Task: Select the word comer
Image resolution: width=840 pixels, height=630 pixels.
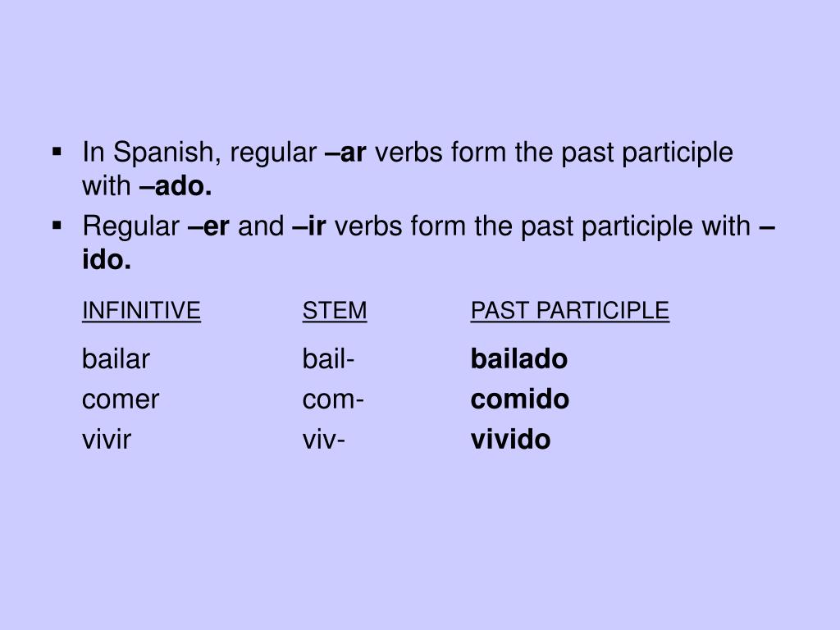Action: [x=121, y=399]
